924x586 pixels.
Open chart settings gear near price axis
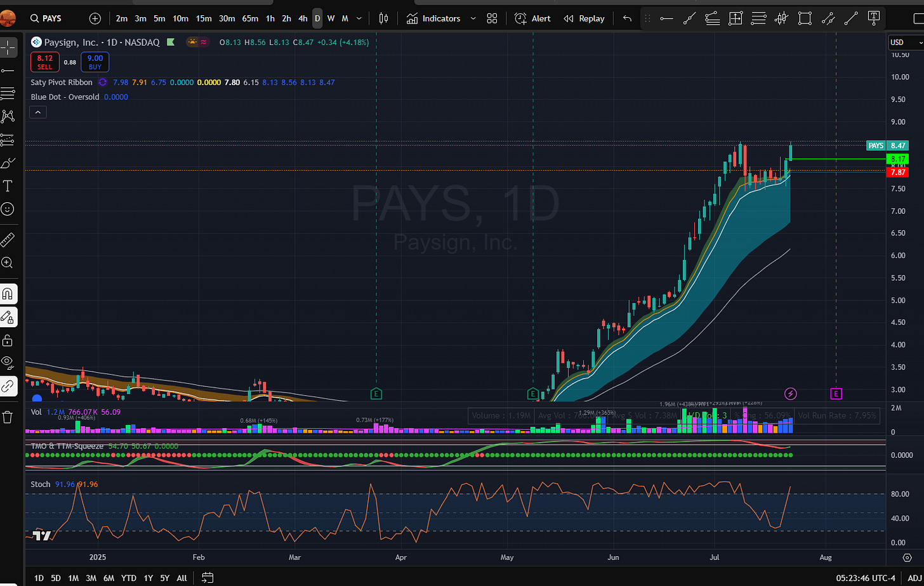907,557
